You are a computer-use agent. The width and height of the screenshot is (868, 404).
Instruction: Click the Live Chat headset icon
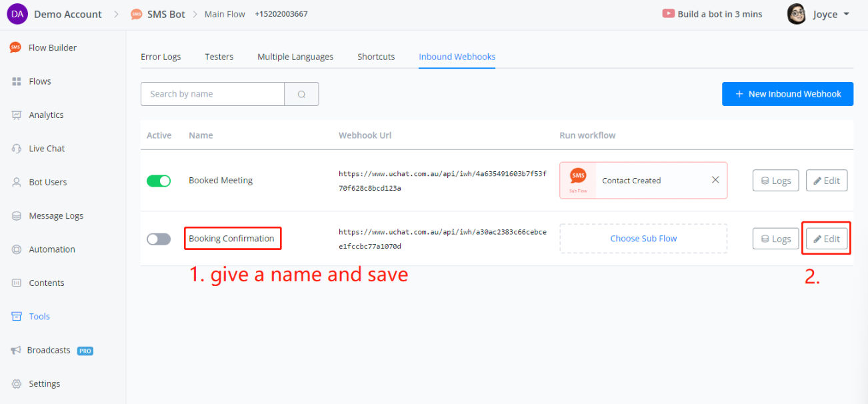(x=17, y=149)
